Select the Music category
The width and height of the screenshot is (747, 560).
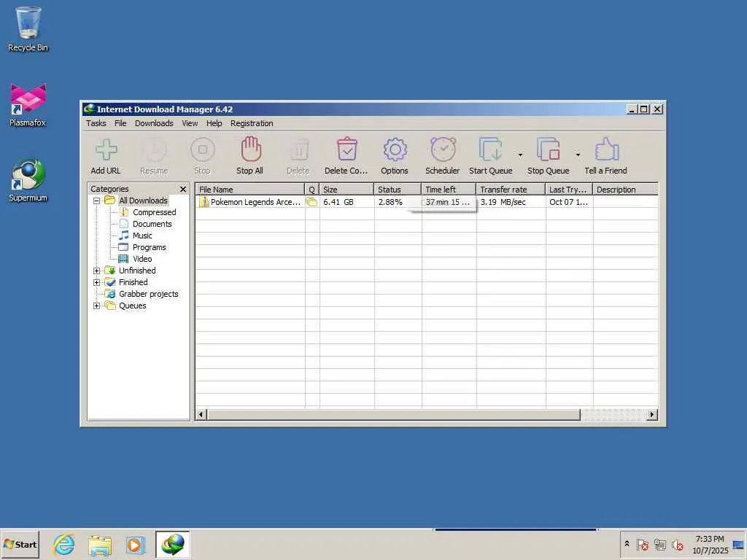tap(142, 236)
